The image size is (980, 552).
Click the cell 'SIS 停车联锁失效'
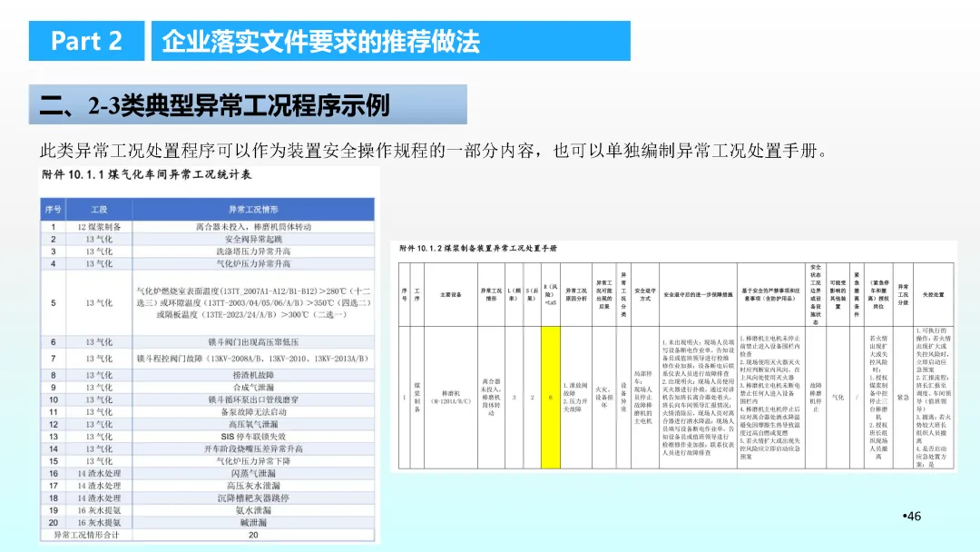pyautogui.click(x=253, y=437)
